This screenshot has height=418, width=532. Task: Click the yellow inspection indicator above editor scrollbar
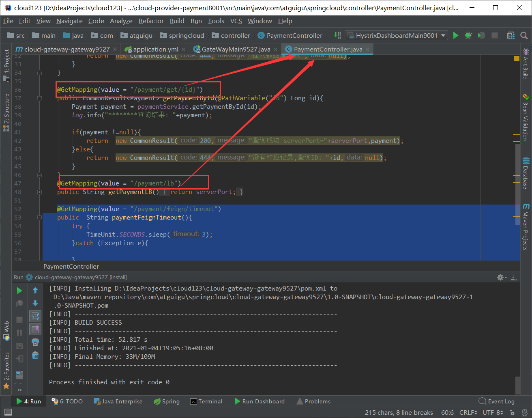pos(517,58)
